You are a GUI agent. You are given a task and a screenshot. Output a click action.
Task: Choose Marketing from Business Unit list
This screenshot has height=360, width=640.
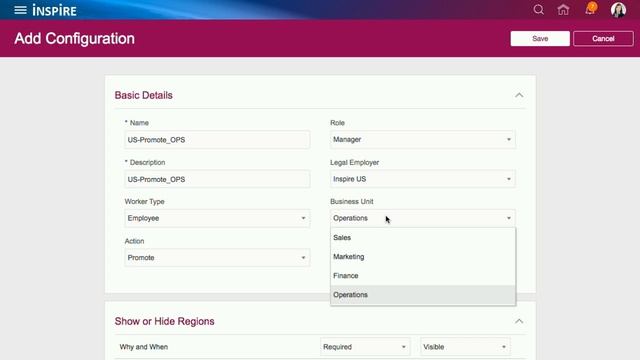coord(423,257)
